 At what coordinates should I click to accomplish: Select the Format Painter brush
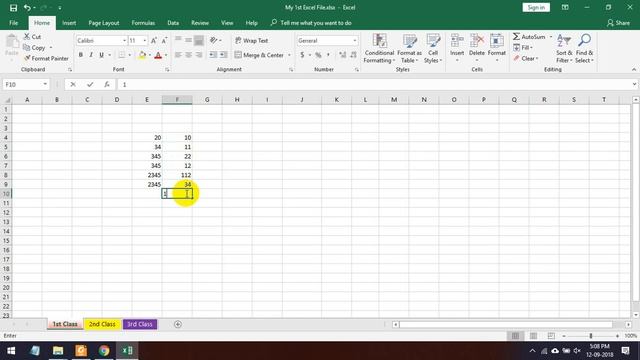pos(27,58)
